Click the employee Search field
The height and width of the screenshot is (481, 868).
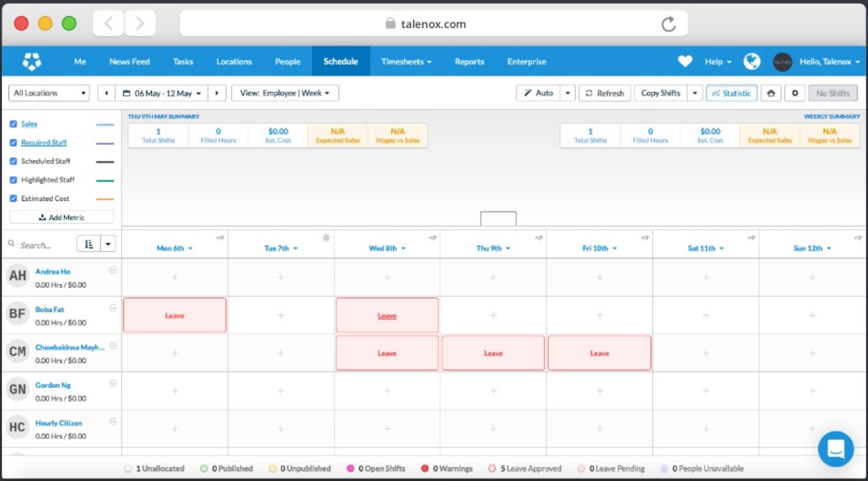pyautogui.click(x=39, y=245)
